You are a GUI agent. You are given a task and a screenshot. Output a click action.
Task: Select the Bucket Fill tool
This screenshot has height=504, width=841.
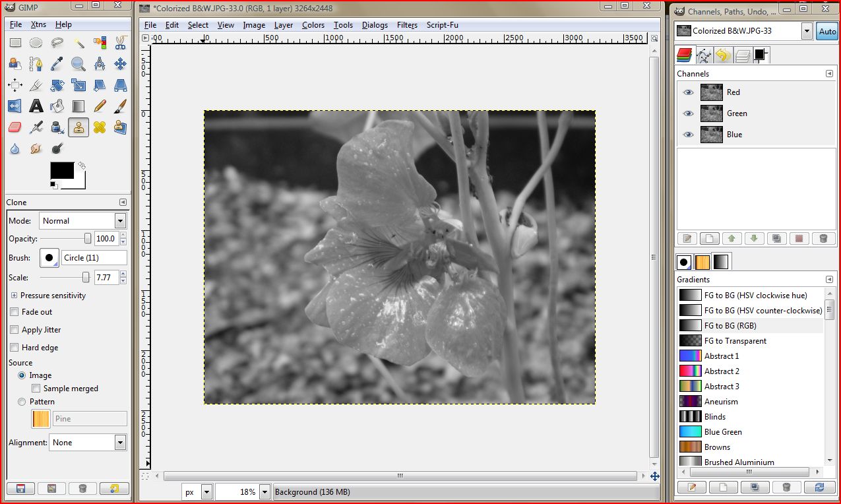click(x=57, y=106)
